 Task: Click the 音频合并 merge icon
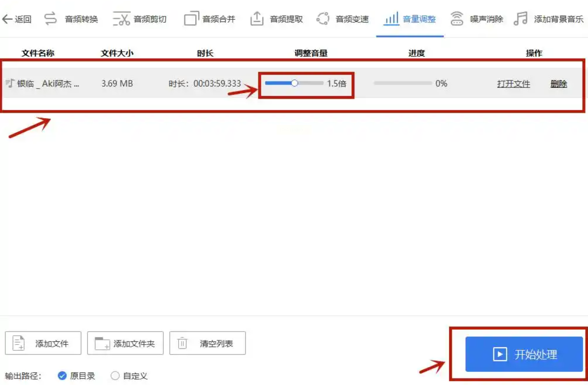191,18
